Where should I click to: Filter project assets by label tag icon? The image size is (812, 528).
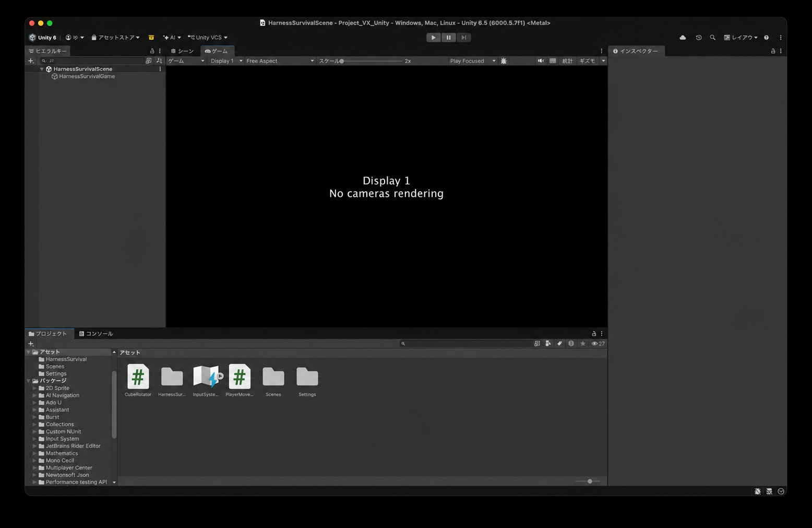pyautogui.click(x=559, y=344)
